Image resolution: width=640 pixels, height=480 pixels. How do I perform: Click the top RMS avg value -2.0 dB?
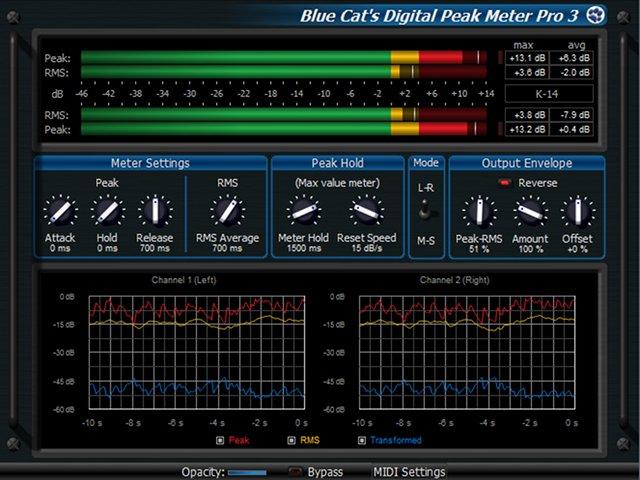tap(571, 73)
